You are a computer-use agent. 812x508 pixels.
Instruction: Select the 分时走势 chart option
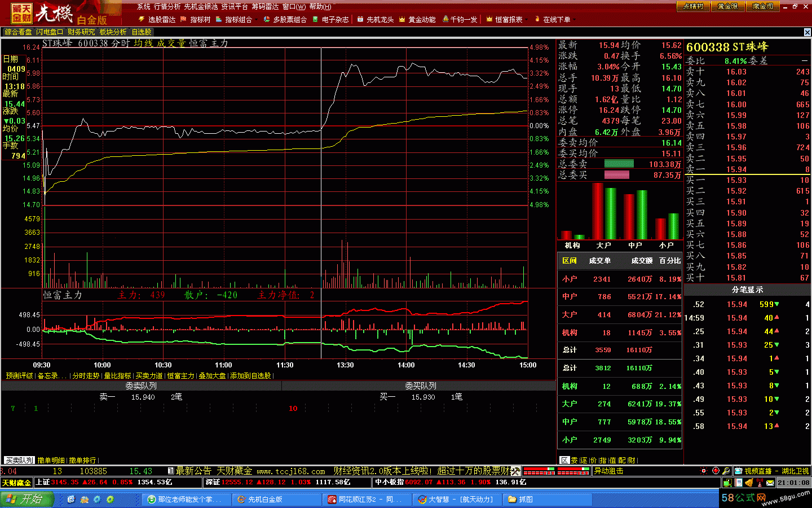86,375
